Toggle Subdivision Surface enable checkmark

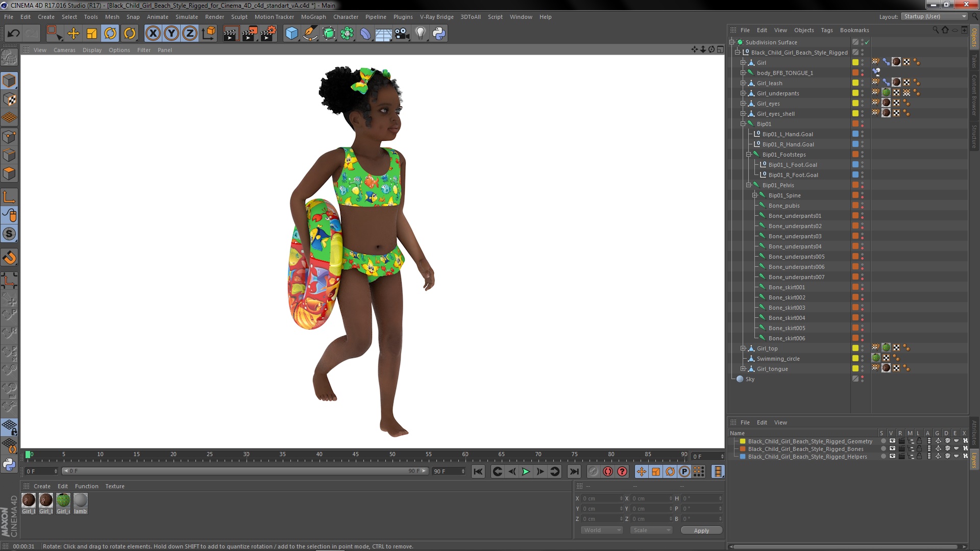click(867, 42)
